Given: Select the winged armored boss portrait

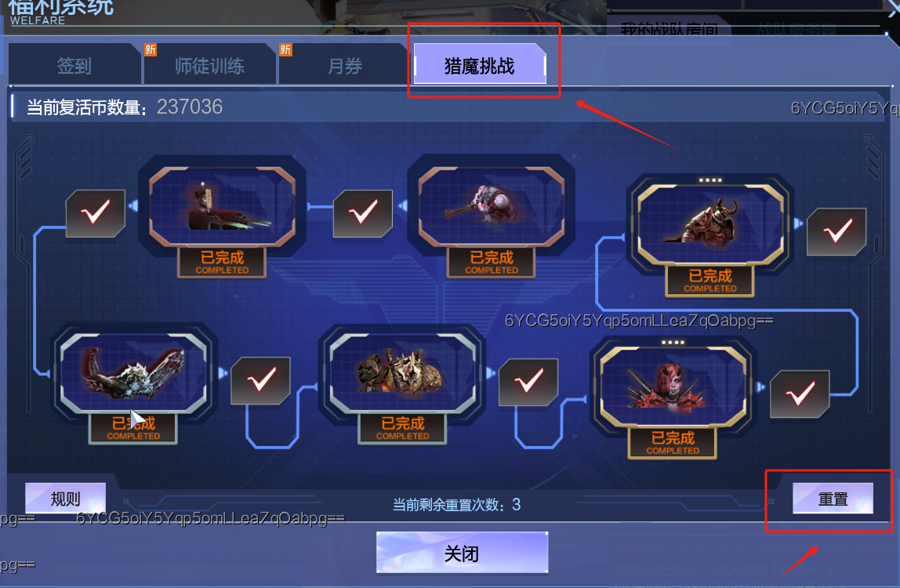Looking at the screenshot, I should coord(133,373).
